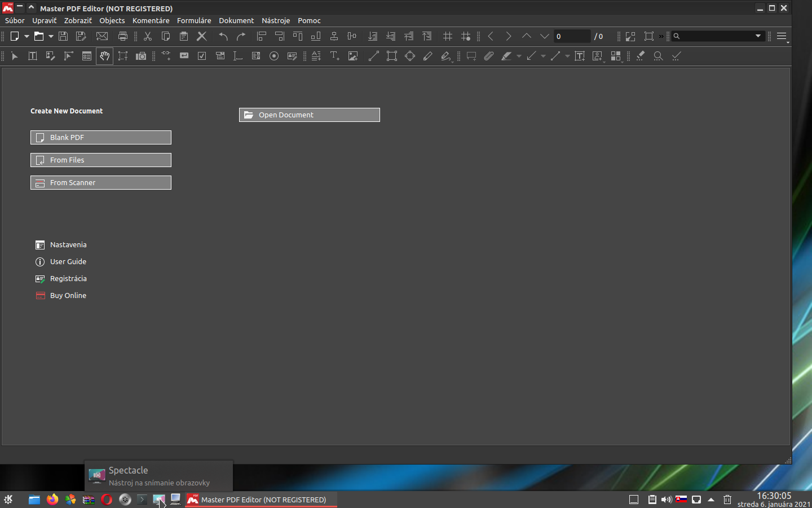The width and height of the screenshot is (812, 508).
Task: Click the Copy icon in toolbar
Action: click(x=166, y=36)
